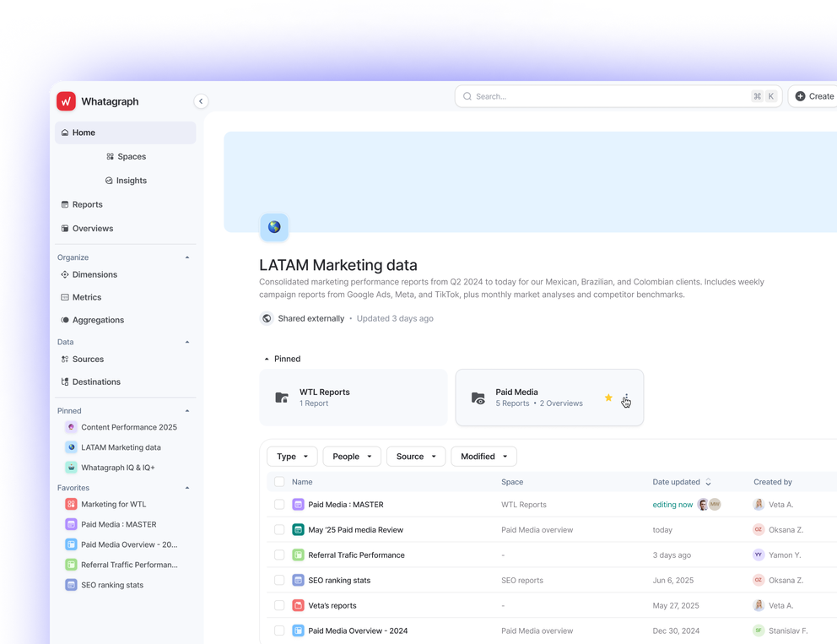Select Dimensions under Organize
This screenshot has height=644, width=837.
tap(95, 274)
